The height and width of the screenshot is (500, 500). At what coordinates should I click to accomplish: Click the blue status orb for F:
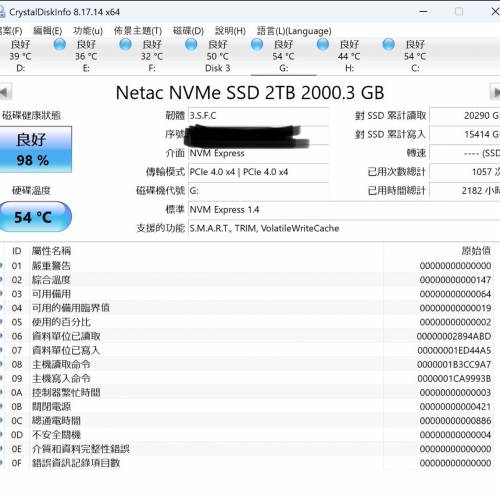point(125,44)
